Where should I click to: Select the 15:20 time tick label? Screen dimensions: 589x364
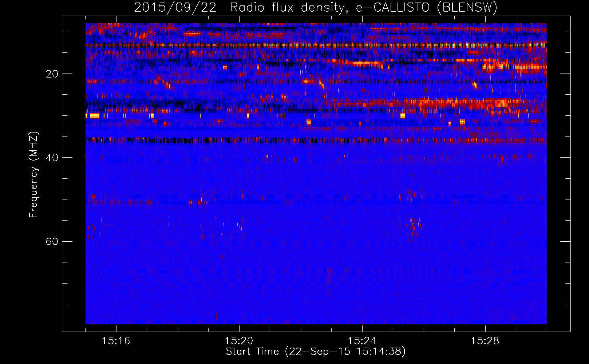coord(239,341)
